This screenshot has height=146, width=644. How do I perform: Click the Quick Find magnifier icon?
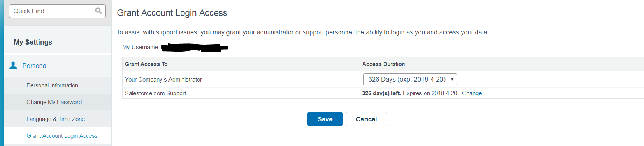pyautogui.click(x=98, y=11)
